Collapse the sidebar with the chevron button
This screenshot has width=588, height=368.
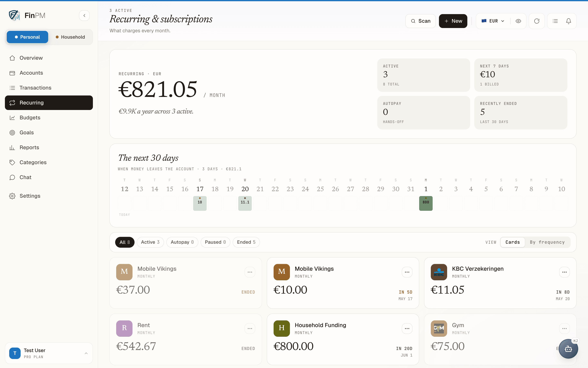click(84, 16)
